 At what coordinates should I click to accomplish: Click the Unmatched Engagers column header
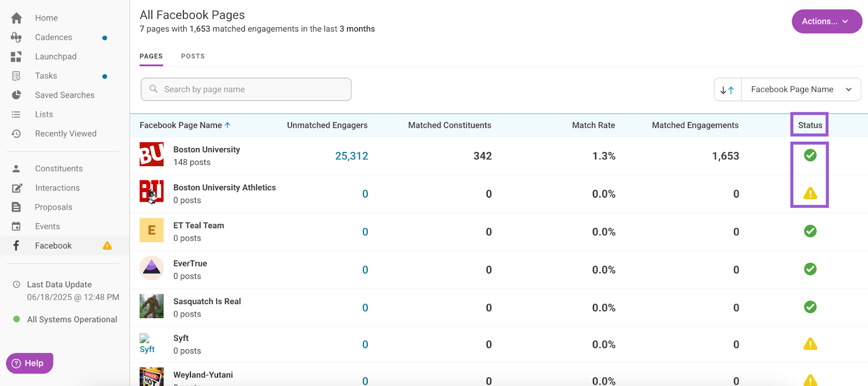click(327, 125)
